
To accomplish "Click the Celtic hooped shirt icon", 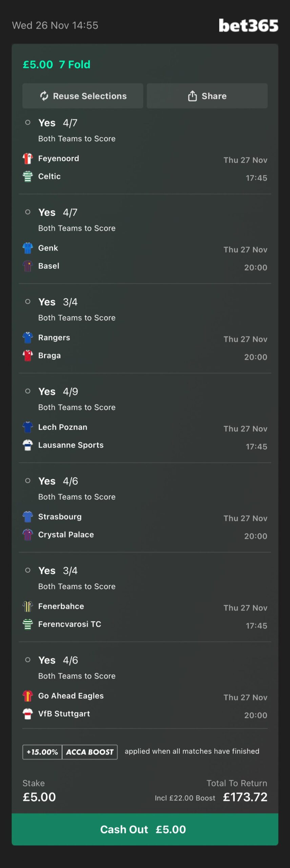I will point(28,176).
